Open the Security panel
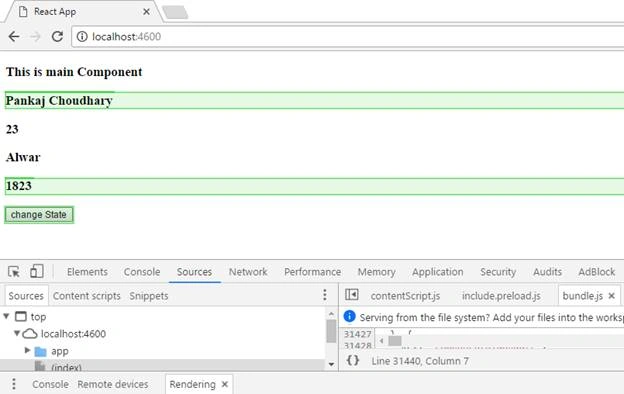The image size is (624, 394). [x=498, y=272]
